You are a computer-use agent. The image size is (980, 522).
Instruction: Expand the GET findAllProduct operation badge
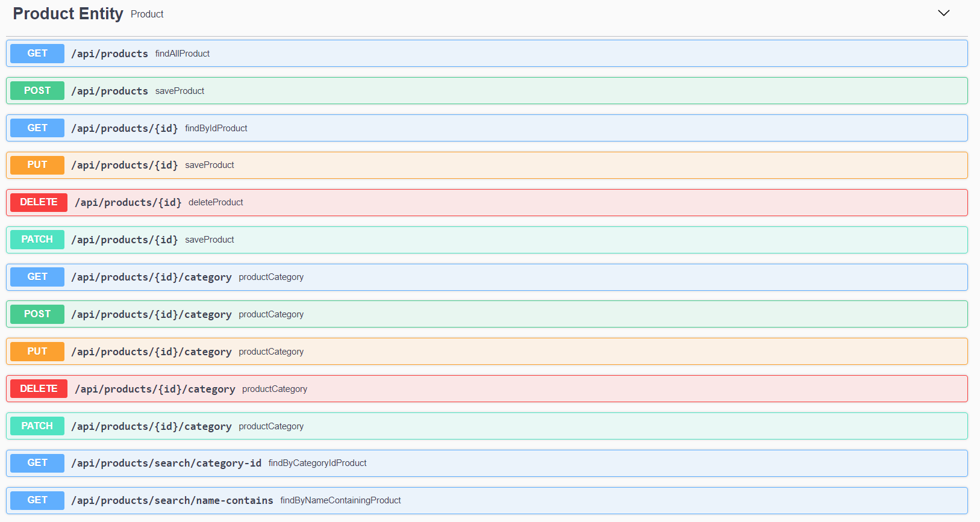point(37,54)
